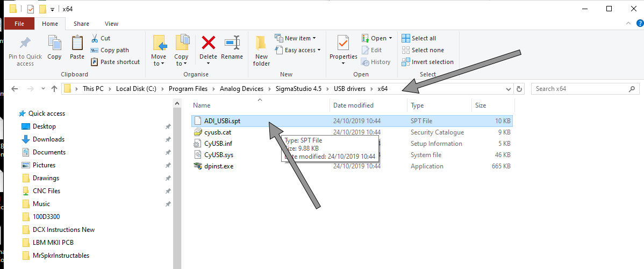This screenshot has width=644, height=269.
Task: Switch to the View tab
Action: pos(111,24)
